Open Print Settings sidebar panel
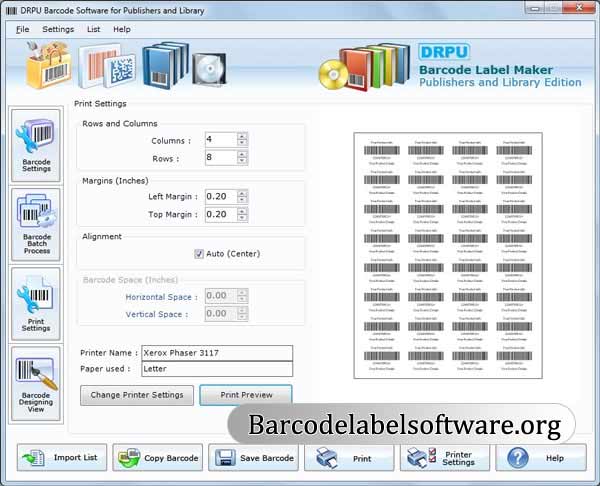The image size is (600, 486). coord(36,304)
